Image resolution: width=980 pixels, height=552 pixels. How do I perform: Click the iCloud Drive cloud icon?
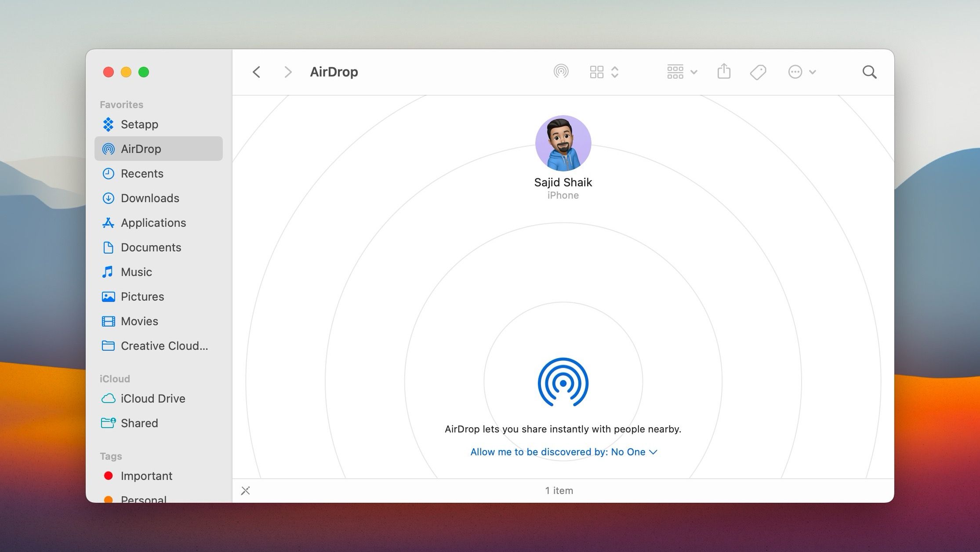coord(108,398)
